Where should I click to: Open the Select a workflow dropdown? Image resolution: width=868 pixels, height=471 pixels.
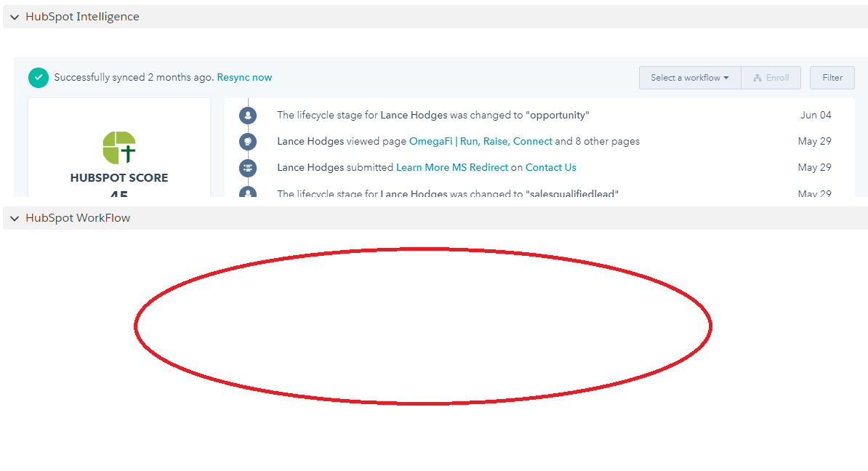pos(690,78)
